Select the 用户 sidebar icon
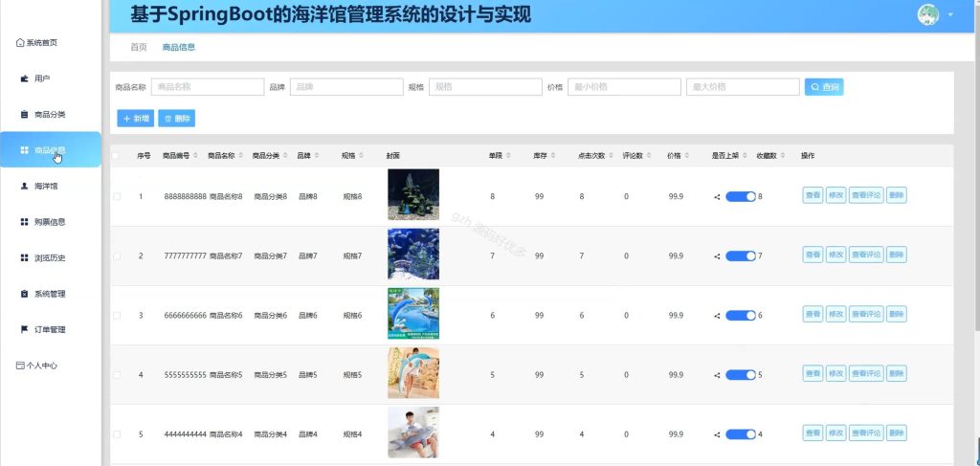980x466 pixels. [x=24, y=78]
